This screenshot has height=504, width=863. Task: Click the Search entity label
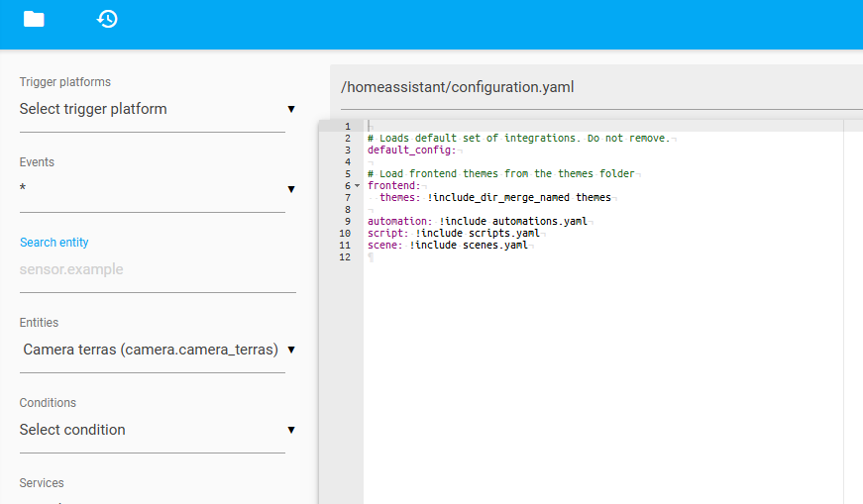pos(54,242)
